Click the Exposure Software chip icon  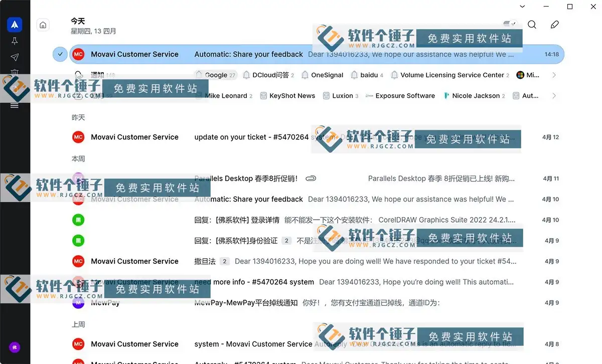pyautogui.click(x=369, y=96)
